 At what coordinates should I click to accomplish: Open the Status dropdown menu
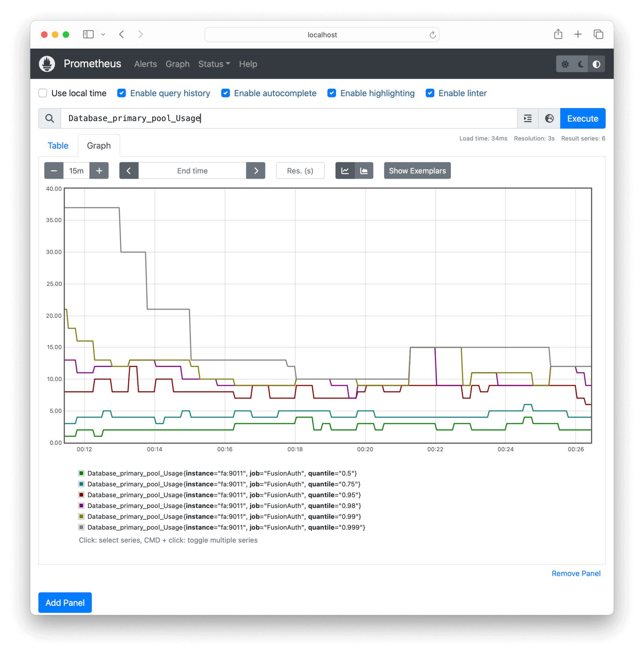[214, 64]
